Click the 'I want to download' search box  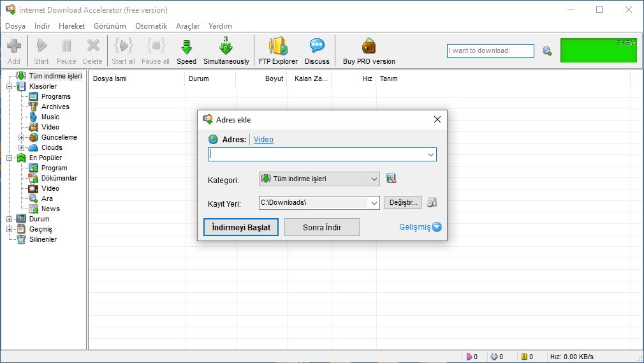(x=490, y=51)
